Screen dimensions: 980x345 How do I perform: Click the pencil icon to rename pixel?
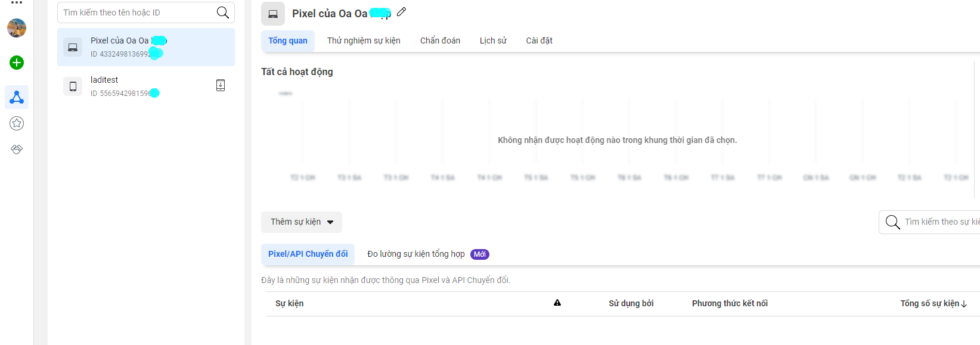pos(402,12)
